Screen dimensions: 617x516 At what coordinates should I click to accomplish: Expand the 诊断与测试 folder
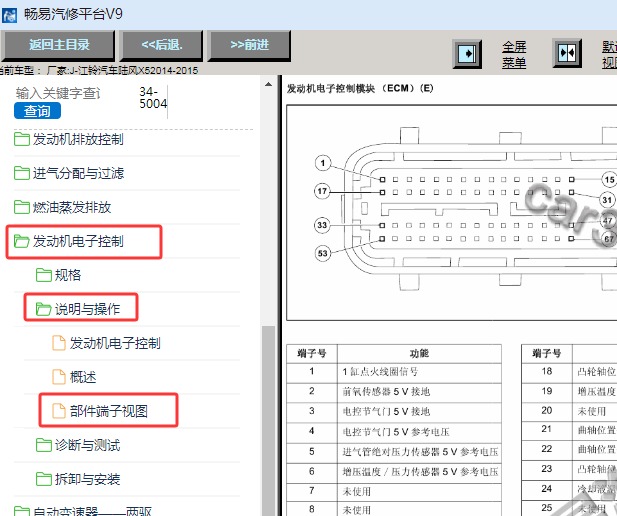[x=87, y=445]
